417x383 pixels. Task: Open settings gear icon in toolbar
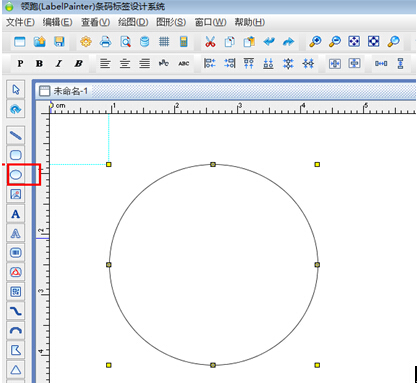click(86, 42)
